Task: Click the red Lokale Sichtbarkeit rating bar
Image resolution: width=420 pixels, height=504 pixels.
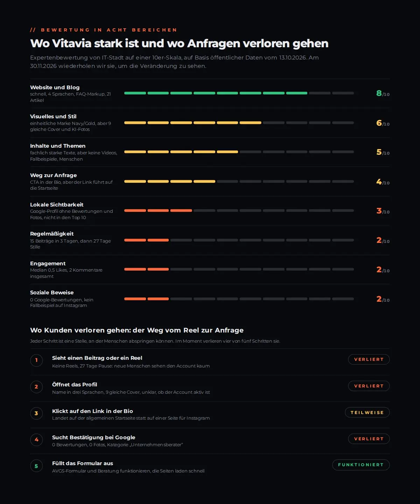Action: [x=239, y=211]
